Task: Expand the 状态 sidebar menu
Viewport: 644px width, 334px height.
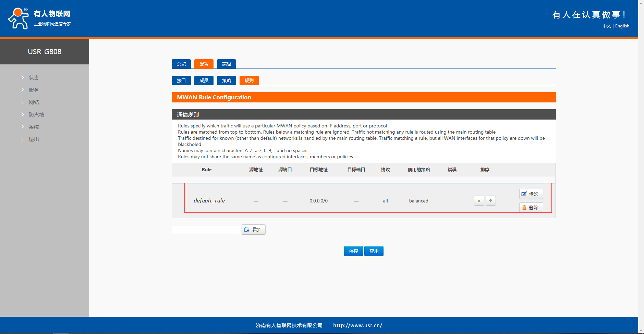Action: click(34, 78)
